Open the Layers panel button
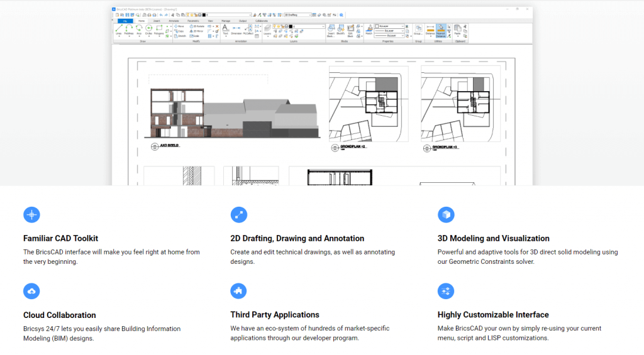Screen dimensions: 644x355 point(268,29)
